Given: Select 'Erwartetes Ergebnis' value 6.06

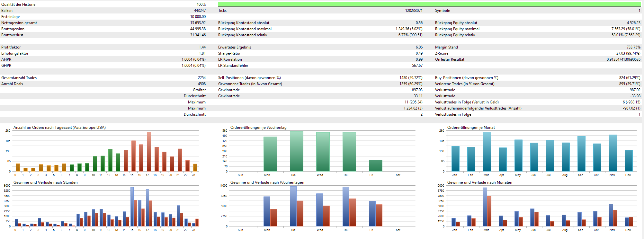Looking at the screenshot, I should click(419, 47).
